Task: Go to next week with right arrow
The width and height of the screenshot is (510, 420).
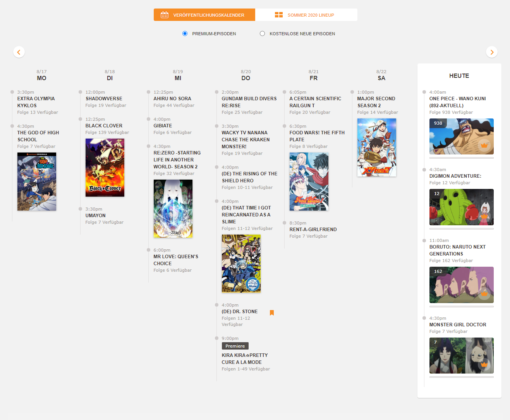Action: click(492, 52)
